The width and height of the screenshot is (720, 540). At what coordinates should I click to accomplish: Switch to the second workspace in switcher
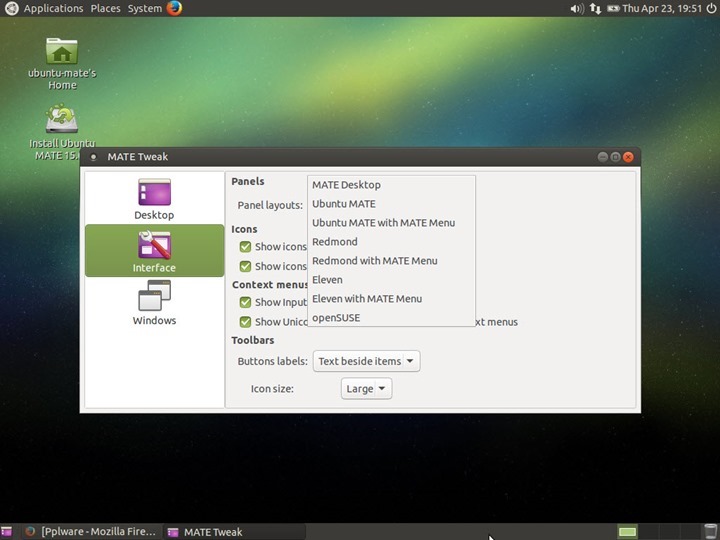point(648,532)
